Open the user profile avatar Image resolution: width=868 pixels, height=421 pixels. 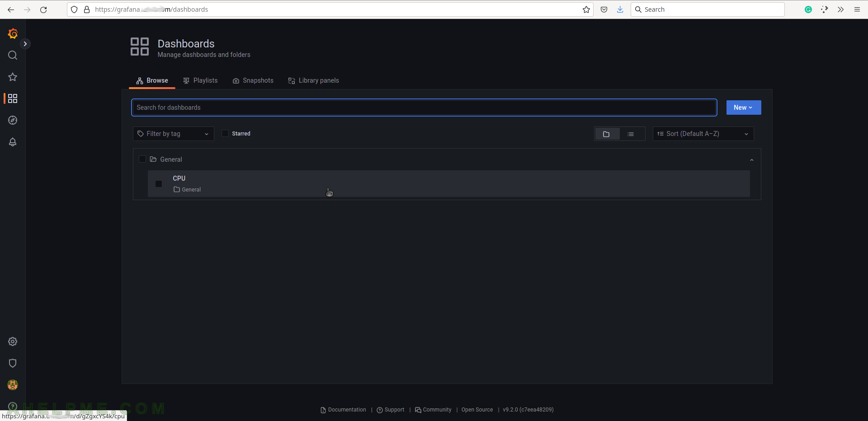coord(13,385)
